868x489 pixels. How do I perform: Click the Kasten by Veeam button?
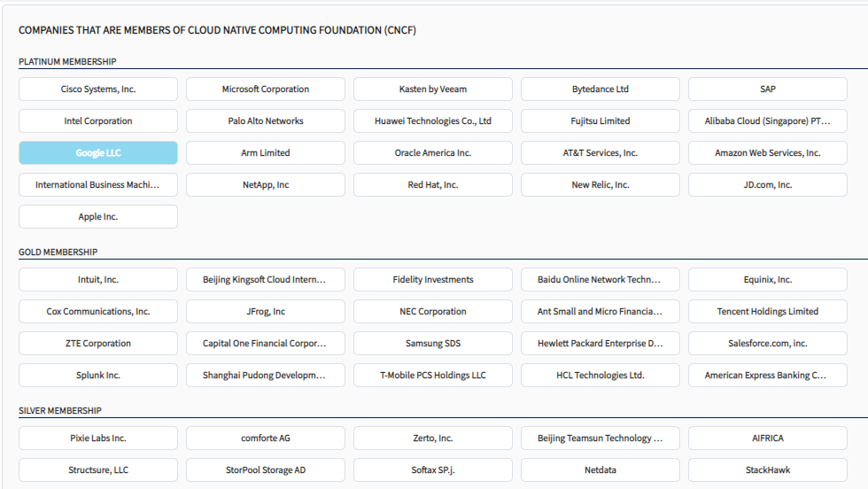point(433,89)
